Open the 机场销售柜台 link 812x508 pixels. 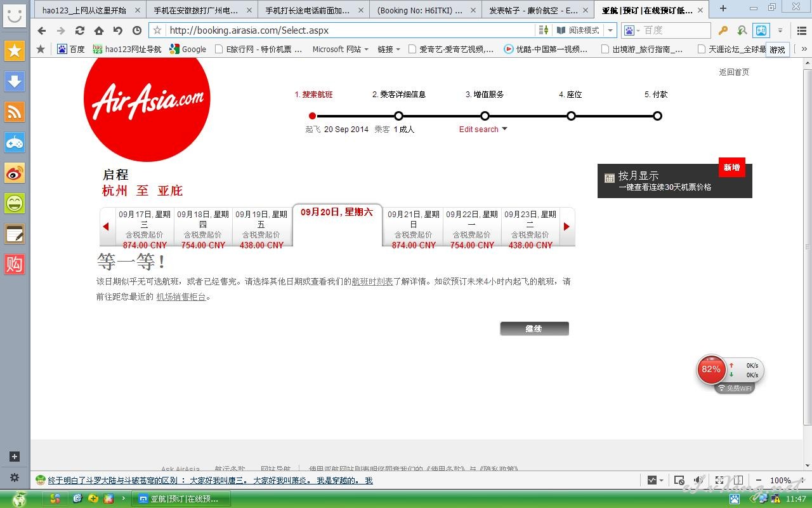coord(181,297)
